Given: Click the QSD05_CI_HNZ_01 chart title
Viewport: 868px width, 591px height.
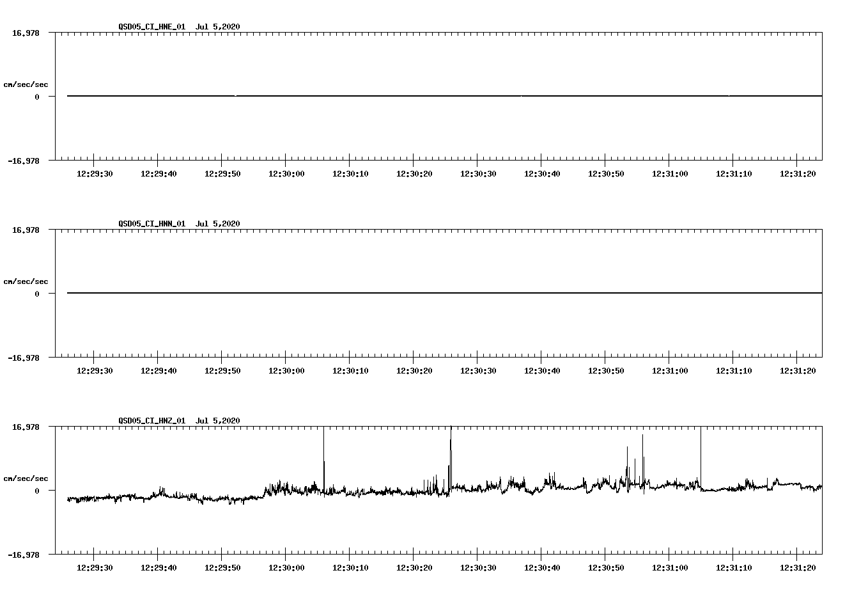Looking at the screenshot, I should coord(179,421).
